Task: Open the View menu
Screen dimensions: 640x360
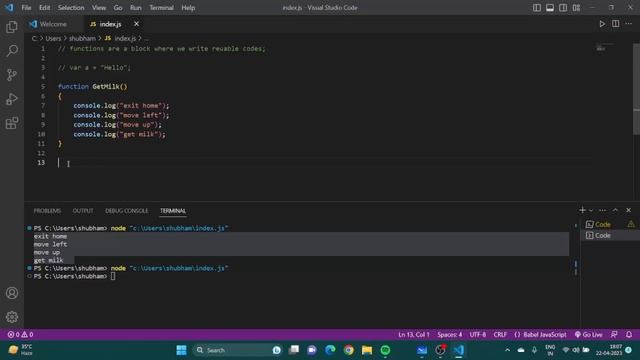Action: (x=99, y=8)
